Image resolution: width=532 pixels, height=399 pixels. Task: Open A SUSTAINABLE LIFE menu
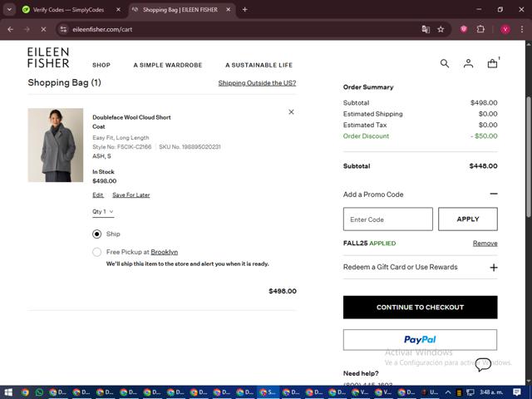[259, 65]
